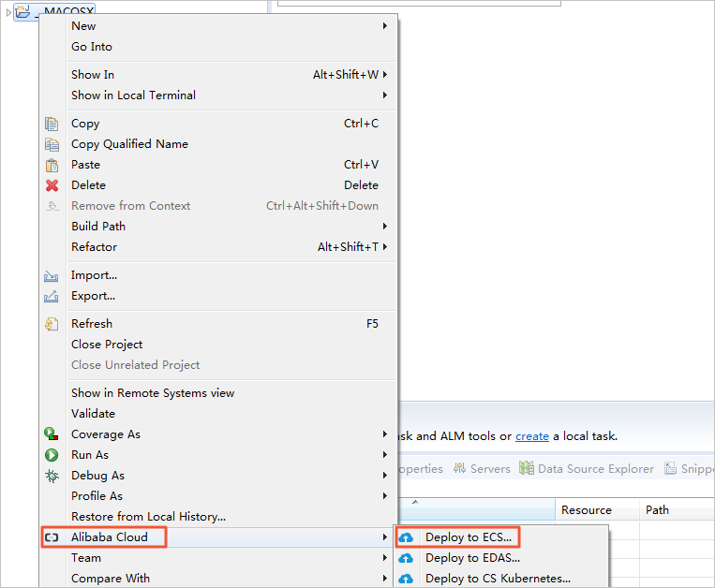Expand the _MACOSX project tree node

coord(8,12)
